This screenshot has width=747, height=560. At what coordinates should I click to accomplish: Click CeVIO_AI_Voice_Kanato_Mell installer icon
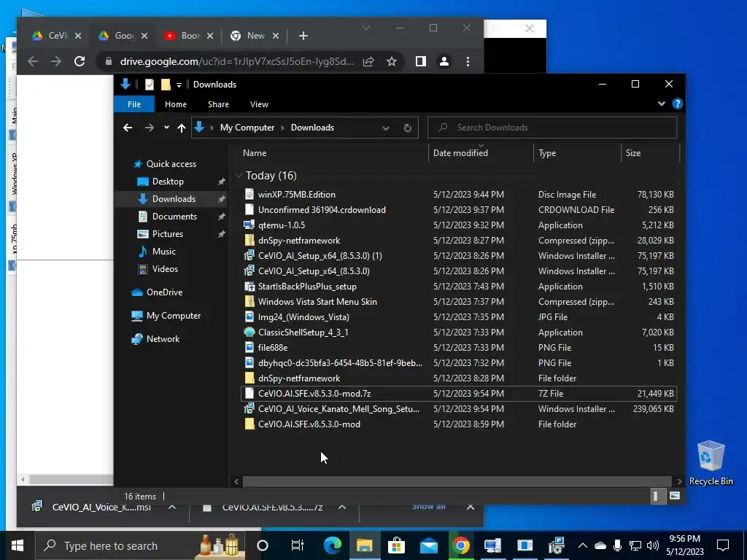249,408
